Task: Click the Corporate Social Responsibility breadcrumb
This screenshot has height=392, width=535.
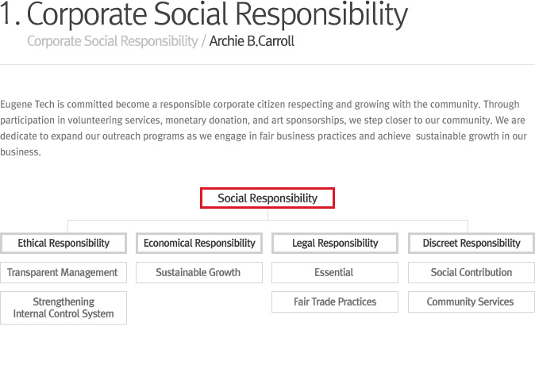Action: point(112,41)
